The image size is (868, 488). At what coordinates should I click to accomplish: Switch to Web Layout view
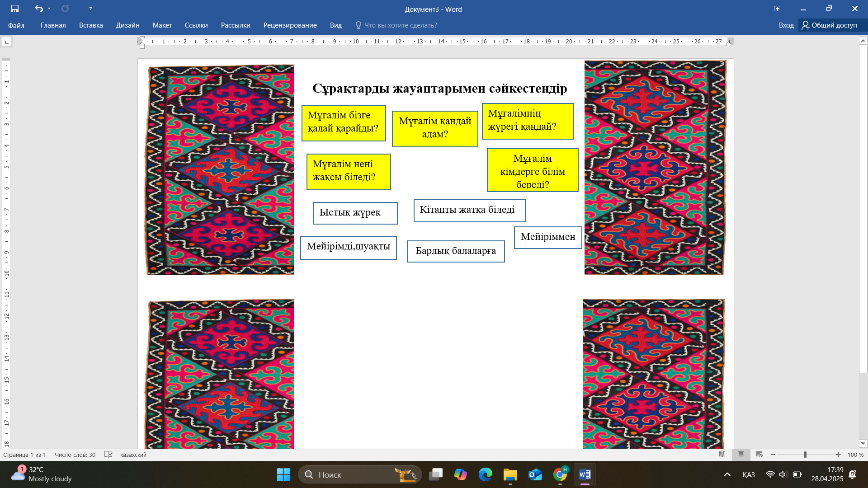[x=759, y=455]
